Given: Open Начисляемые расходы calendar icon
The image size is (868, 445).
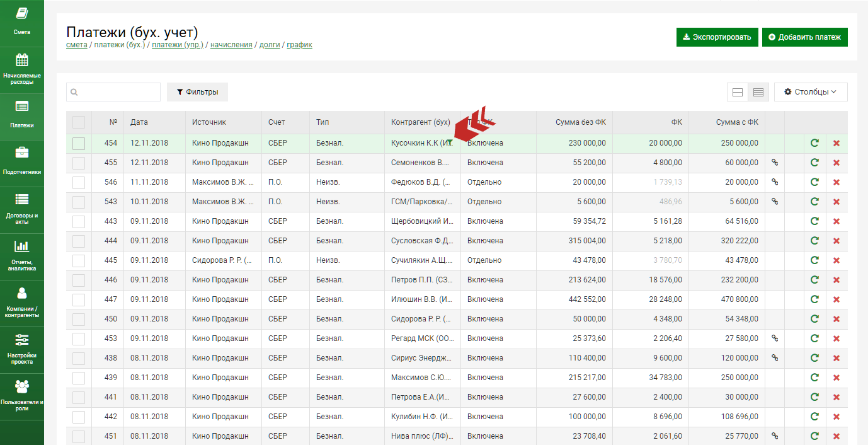Looking at the screenshot, I should coord(21,61).
